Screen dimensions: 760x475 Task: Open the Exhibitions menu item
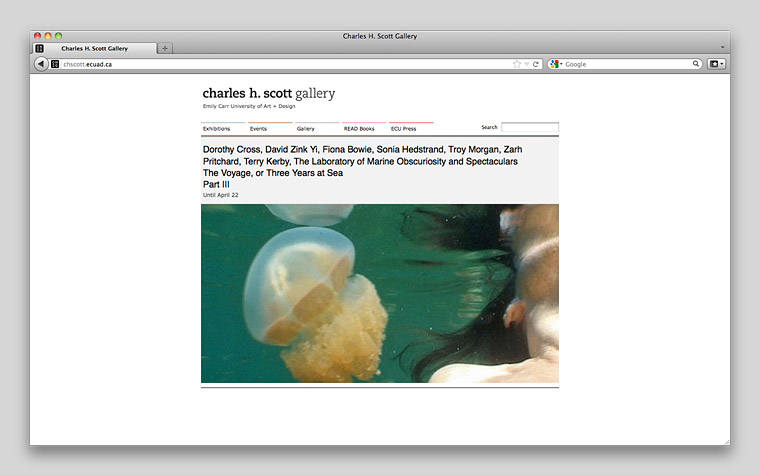216,129
